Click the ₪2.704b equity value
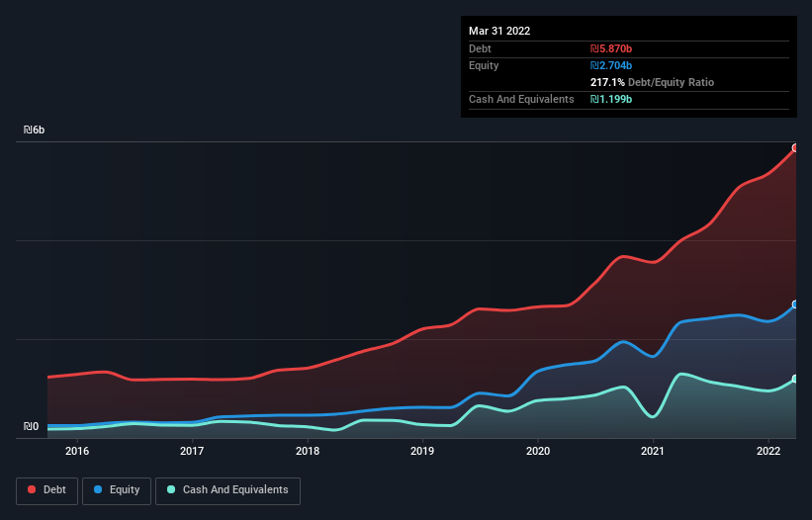812x520 pixels. point(611,65)
